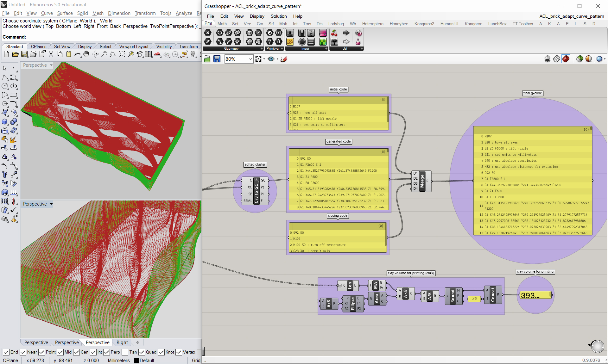This screenshot has width=608, height=364.
Task: Click the clay volume 393 output panel
Action: [535, 295]
